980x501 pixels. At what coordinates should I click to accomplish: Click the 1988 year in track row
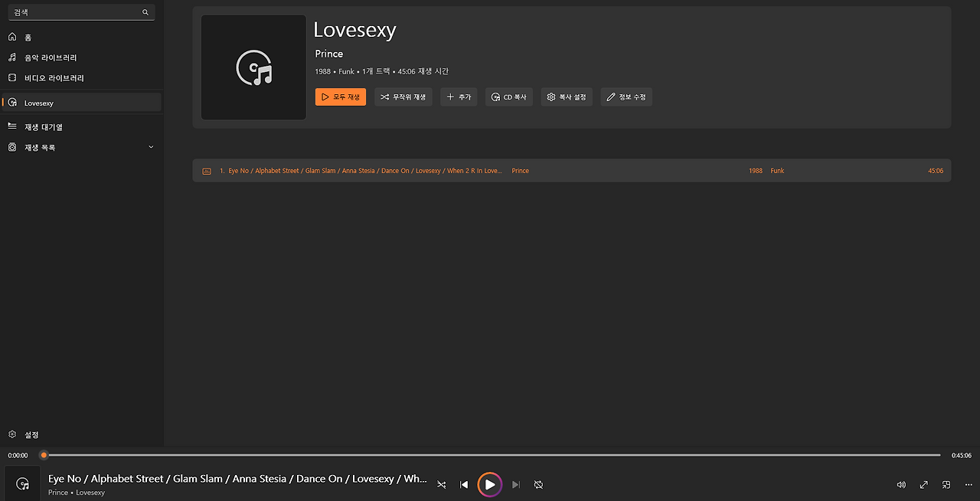756,171
